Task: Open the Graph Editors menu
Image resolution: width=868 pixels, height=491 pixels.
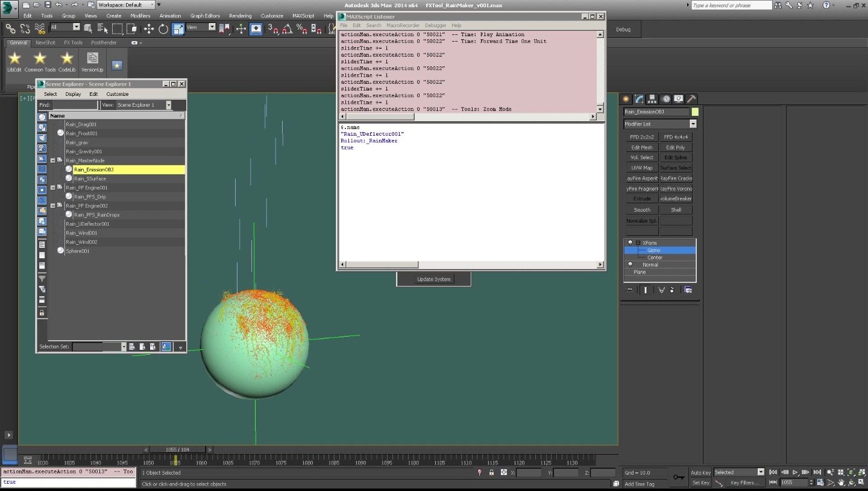Action: point(205,16)
